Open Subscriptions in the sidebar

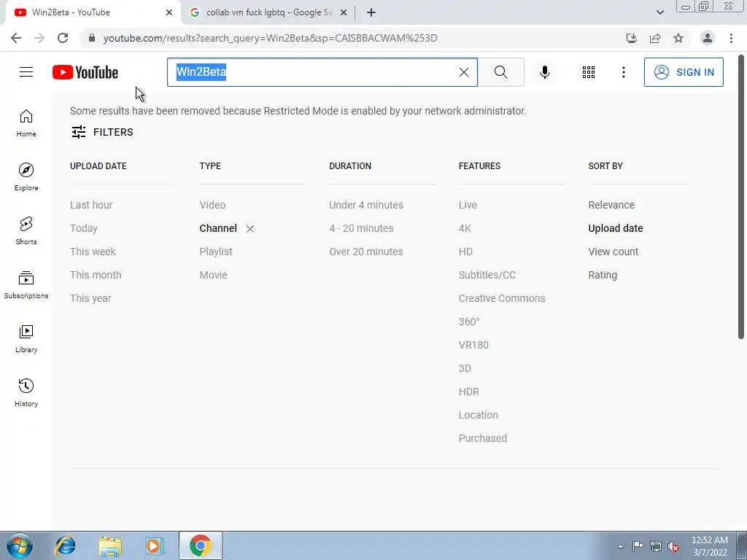click(26, 285)
